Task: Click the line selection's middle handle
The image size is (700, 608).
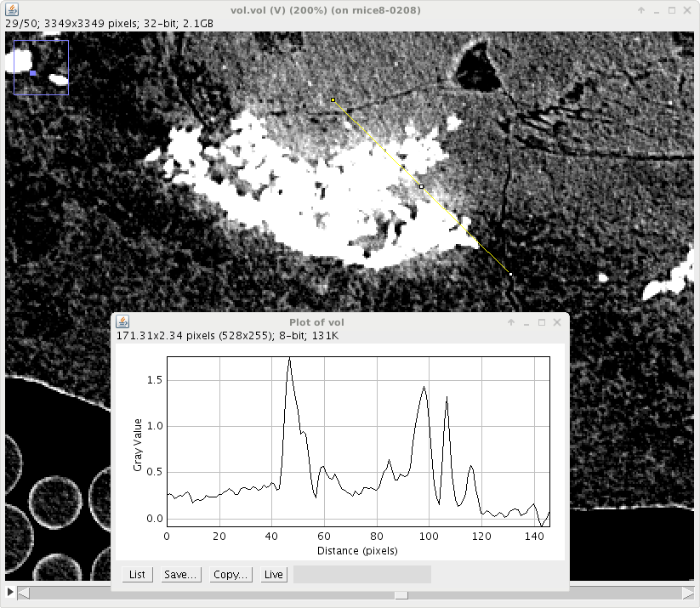Action: click(x=422, y=186)
